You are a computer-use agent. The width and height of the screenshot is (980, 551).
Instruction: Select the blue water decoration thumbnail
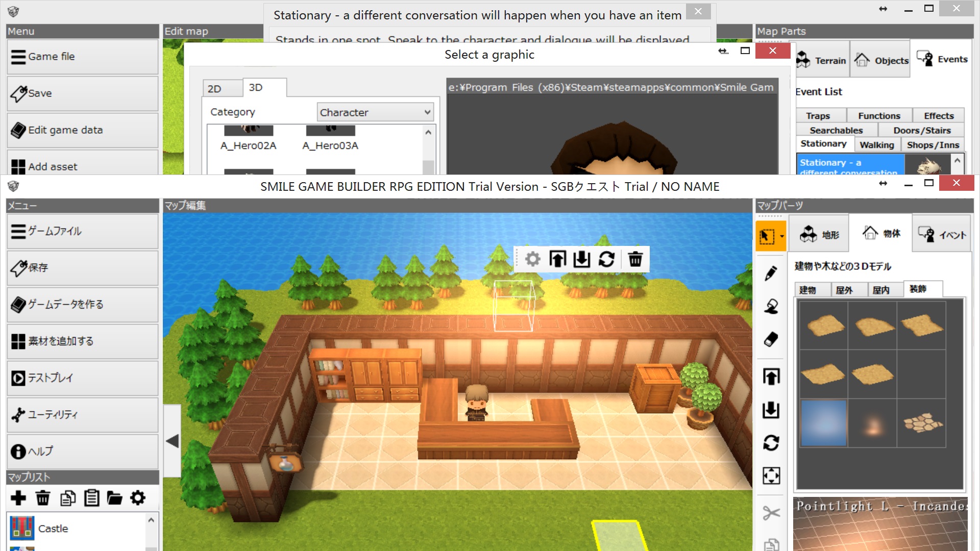tap(823, 423)
